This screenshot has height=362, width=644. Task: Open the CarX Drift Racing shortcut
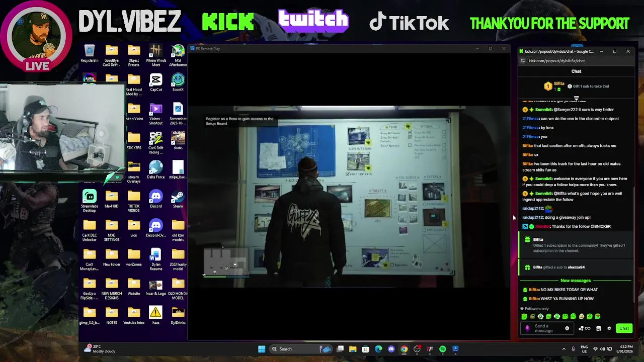click(156, 143)
